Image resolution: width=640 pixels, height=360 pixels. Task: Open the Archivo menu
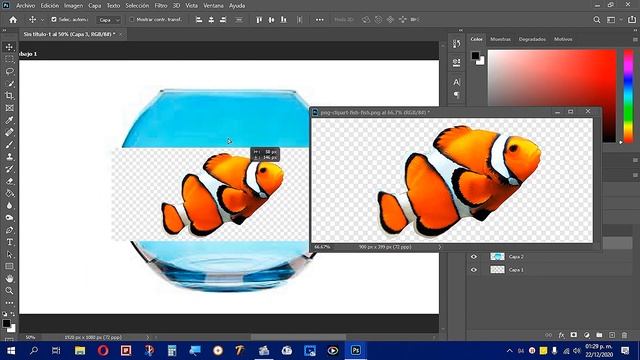[x=25, y=6]
